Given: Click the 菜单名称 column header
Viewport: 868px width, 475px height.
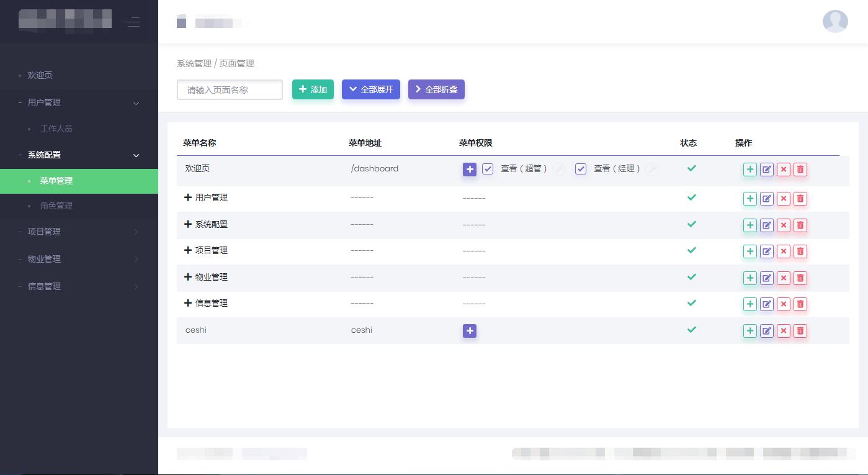Looking at the screenshot, I should [x=200, y=143].
